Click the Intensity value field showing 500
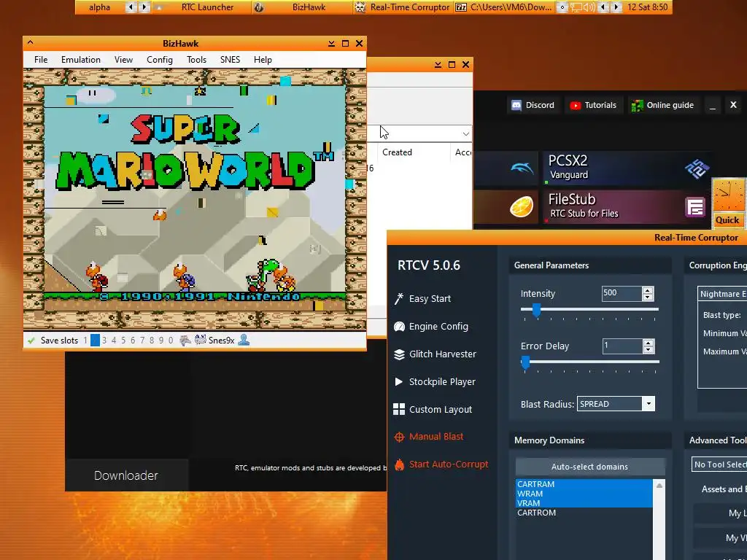Image resolution: width=747 pixels, height=560 pixels. click(622, 293)
